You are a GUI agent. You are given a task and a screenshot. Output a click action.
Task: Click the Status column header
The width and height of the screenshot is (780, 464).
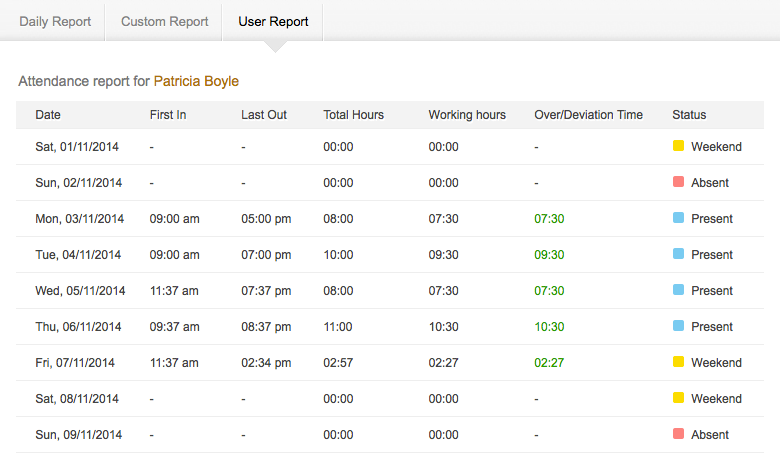689,115
